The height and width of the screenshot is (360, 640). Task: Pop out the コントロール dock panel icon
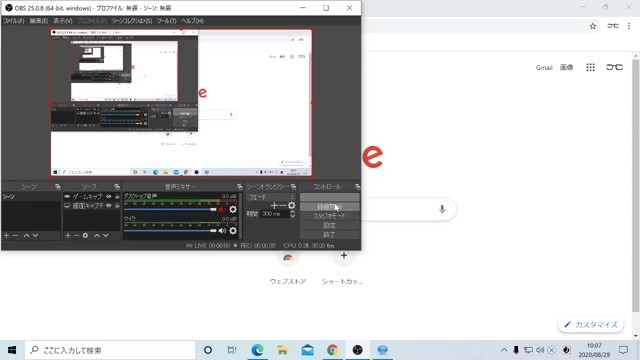[x=358, y=187]
